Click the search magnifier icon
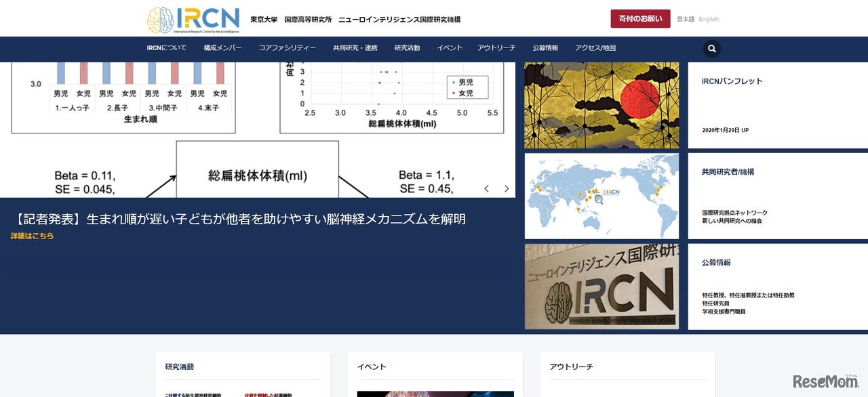 711,48
